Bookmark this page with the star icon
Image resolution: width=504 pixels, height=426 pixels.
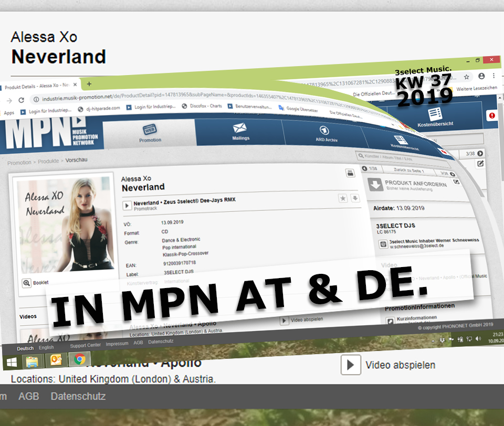466,77
